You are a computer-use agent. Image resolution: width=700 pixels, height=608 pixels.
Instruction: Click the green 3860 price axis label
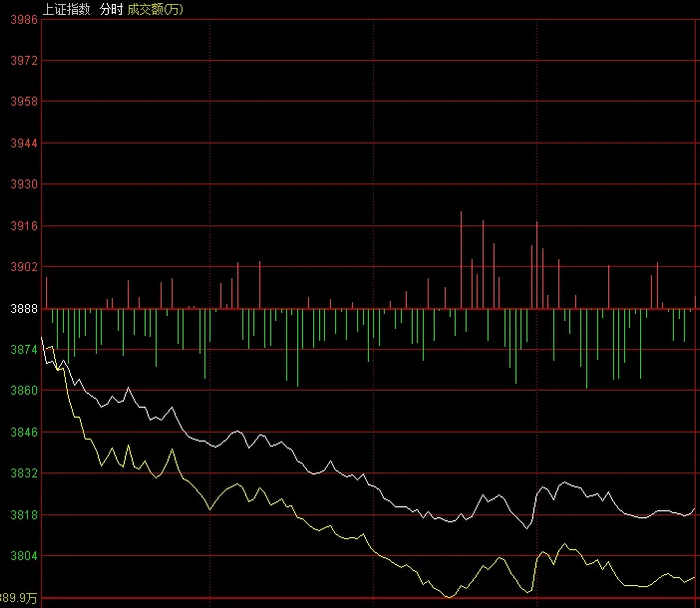[24, 391]
